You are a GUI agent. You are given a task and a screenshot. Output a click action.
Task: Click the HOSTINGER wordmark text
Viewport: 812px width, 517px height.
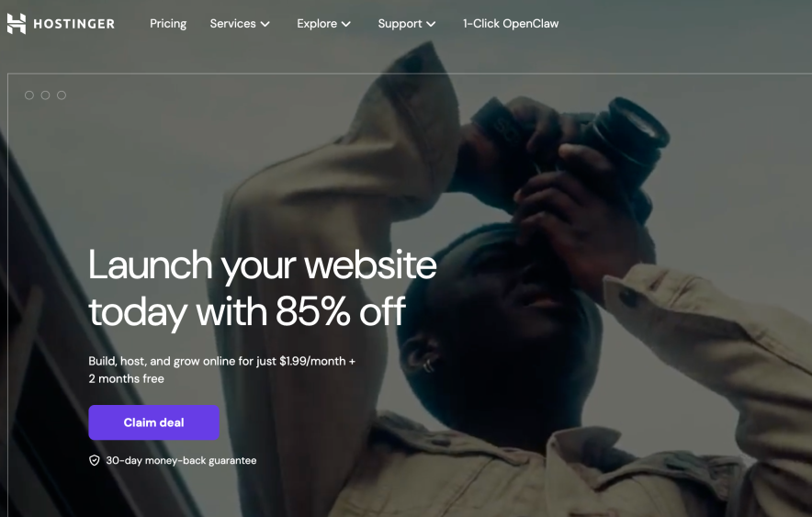point(74,24)
